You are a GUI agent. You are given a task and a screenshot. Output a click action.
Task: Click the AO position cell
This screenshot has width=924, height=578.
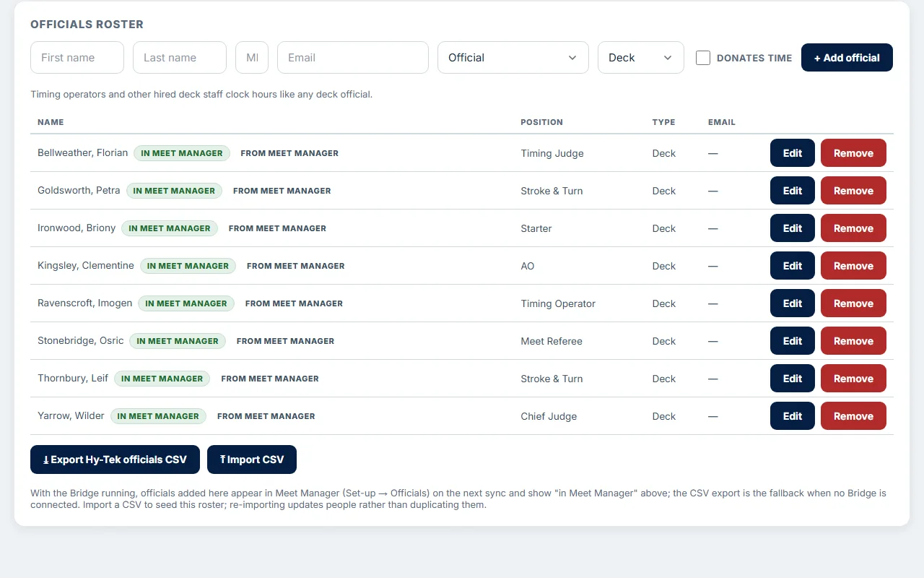[528, 266]
